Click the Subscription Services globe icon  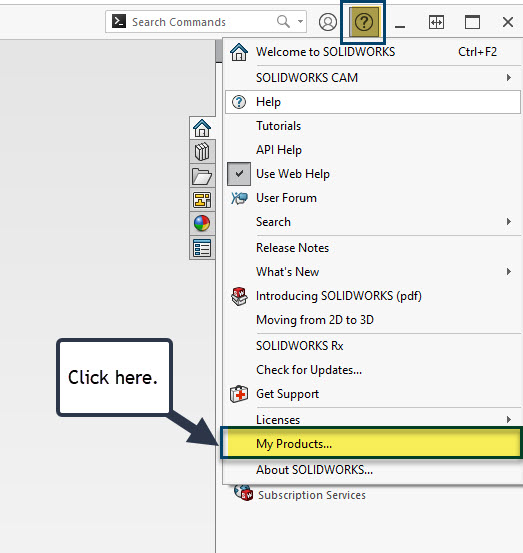coord(243,492)
